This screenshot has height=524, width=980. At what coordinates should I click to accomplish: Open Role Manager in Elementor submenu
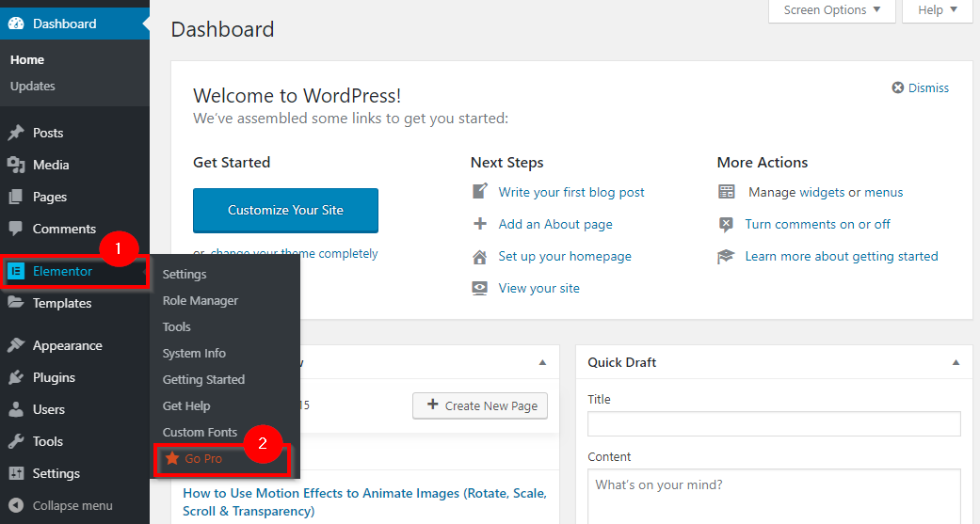[200, 300]
